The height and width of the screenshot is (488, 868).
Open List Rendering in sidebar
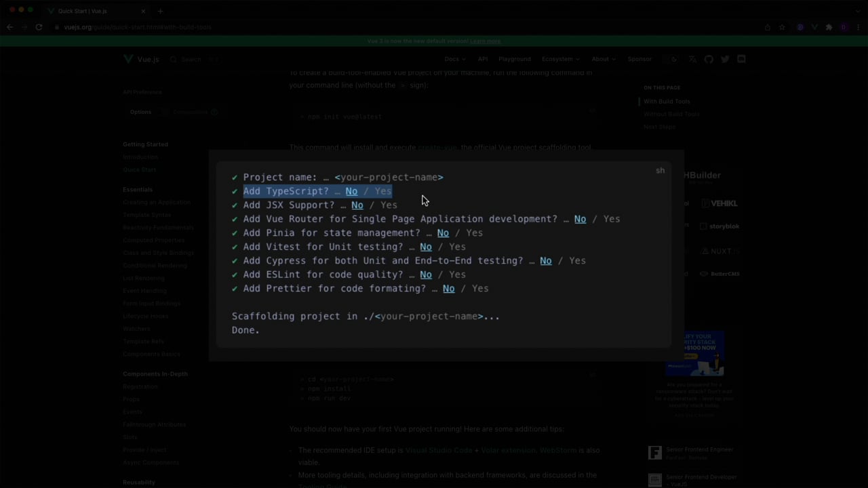(144, 278)
